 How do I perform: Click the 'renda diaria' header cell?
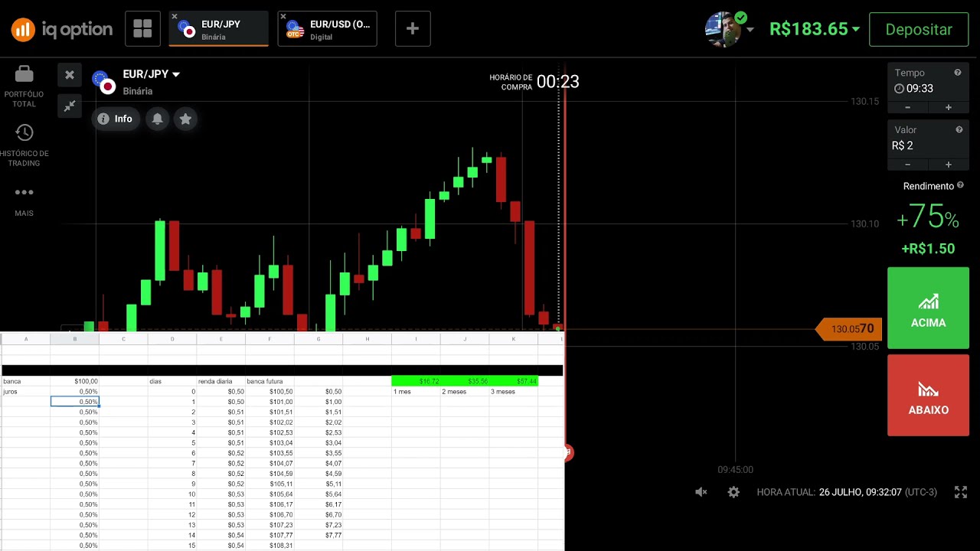click(x=220, y=381)
